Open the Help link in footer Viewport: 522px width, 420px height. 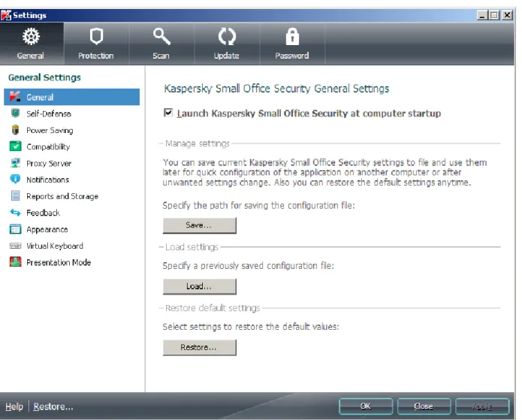click(x=14, y=406)
